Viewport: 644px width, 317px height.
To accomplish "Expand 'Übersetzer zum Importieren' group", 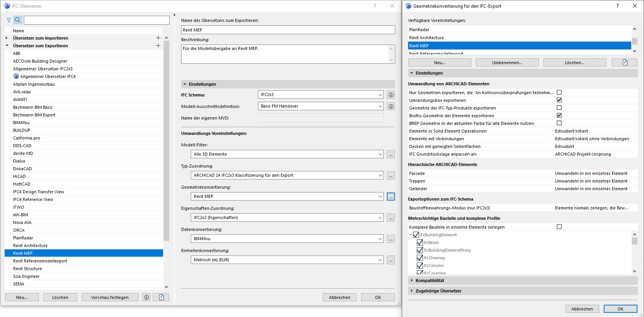I will tap(7, 38).
